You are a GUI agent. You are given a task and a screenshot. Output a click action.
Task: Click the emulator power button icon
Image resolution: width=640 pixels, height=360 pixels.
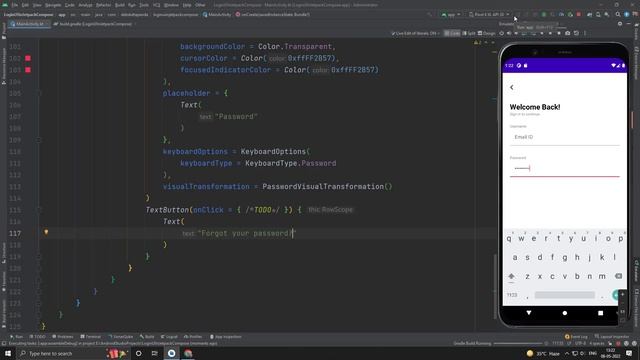pos(502,33)
